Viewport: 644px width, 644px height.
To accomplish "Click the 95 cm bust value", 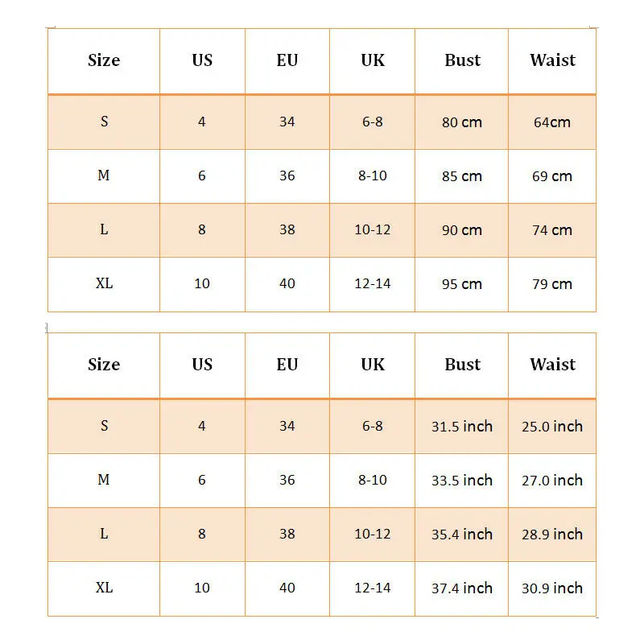I will [461, 284].
